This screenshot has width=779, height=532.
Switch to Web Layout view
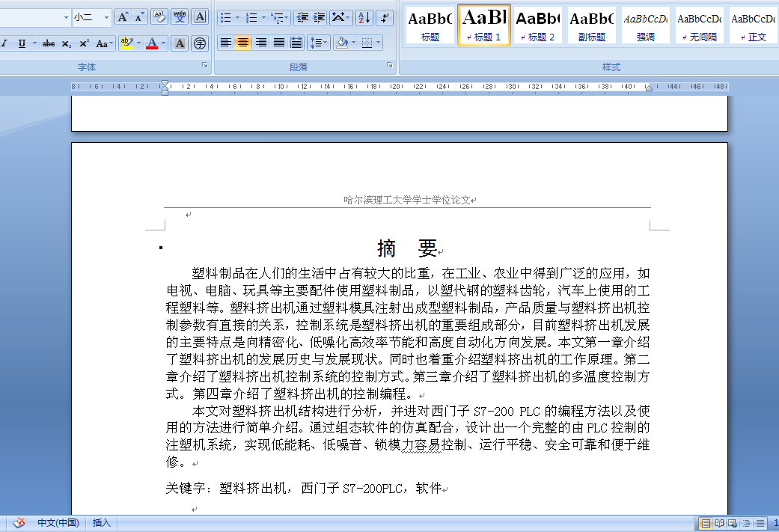click(x=733, y=522)
